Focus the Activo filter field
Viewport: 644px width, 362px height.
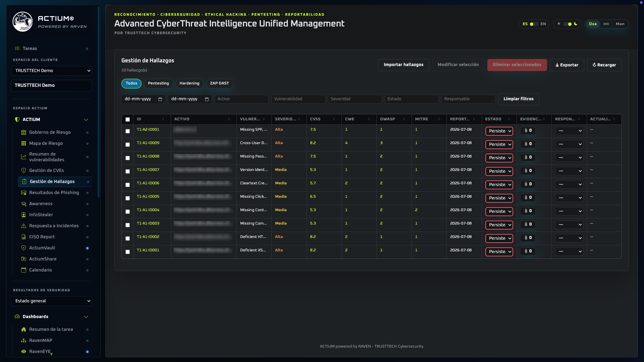tap(241, 99)
